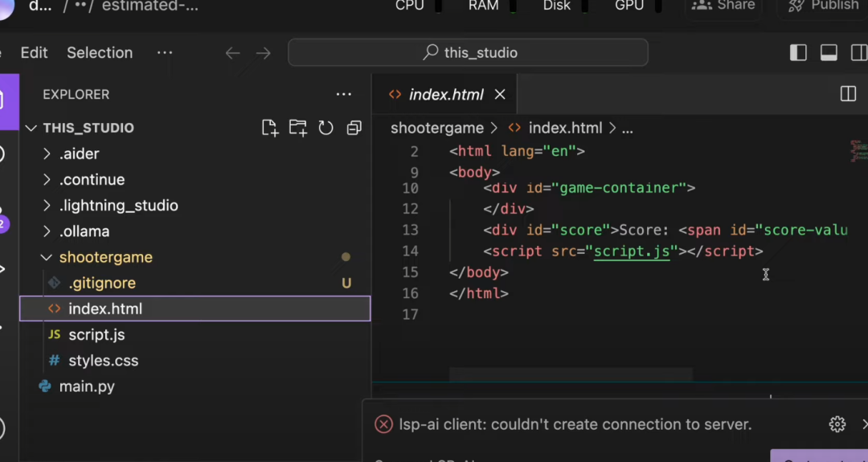Click the New Folder icon in Explorer
Viewport: 868px width, 462px height.
tap(298, 128)
